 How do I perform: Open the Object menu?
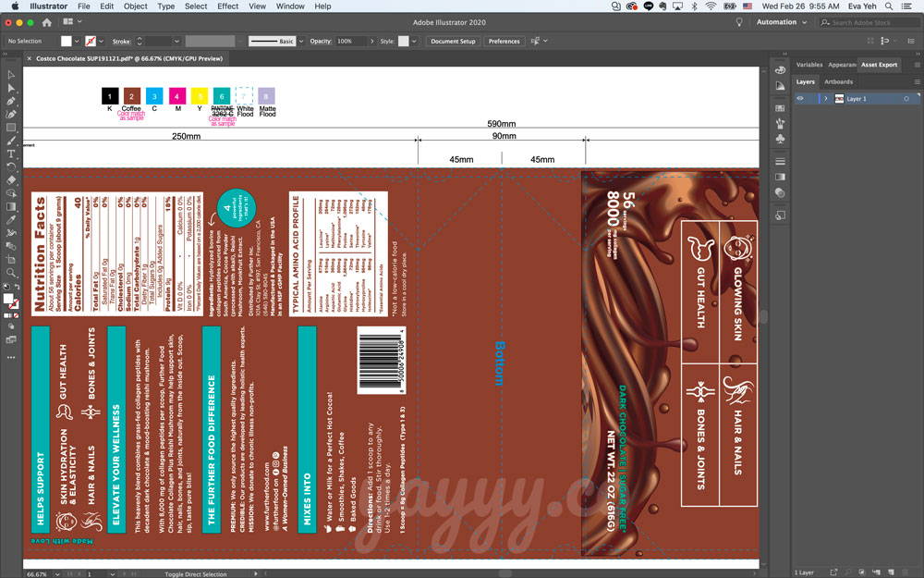[x=136, y=6]
